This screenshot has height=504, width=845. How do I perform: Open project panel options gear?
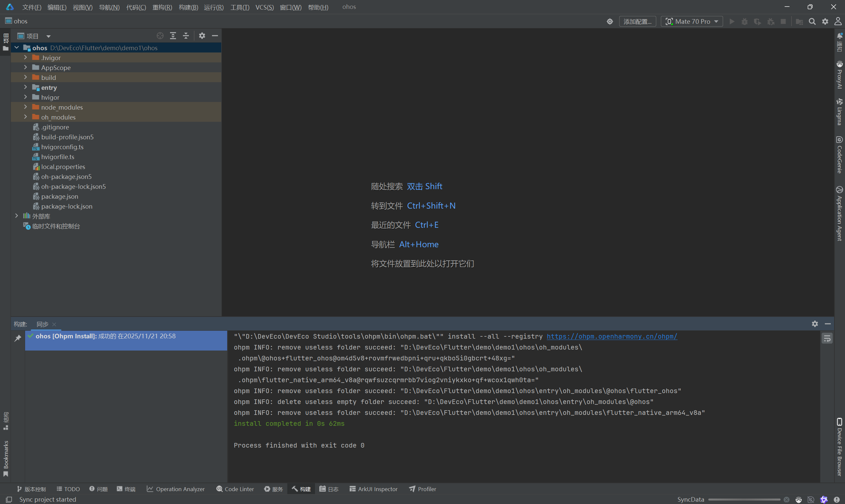click(x=202, y=36)
